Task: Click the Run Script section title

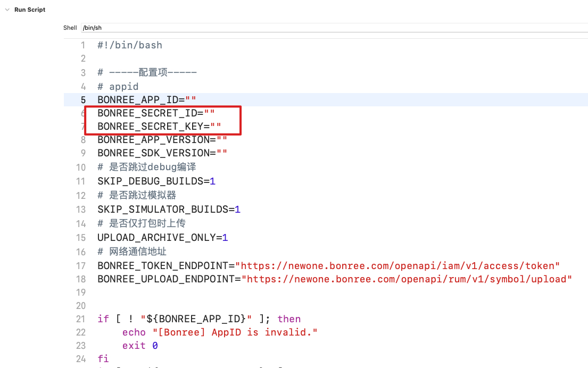Action: point(30,10)
